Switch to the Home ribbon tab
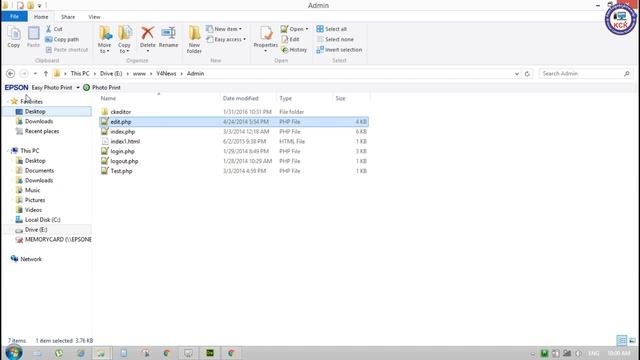 click(41, 17)
